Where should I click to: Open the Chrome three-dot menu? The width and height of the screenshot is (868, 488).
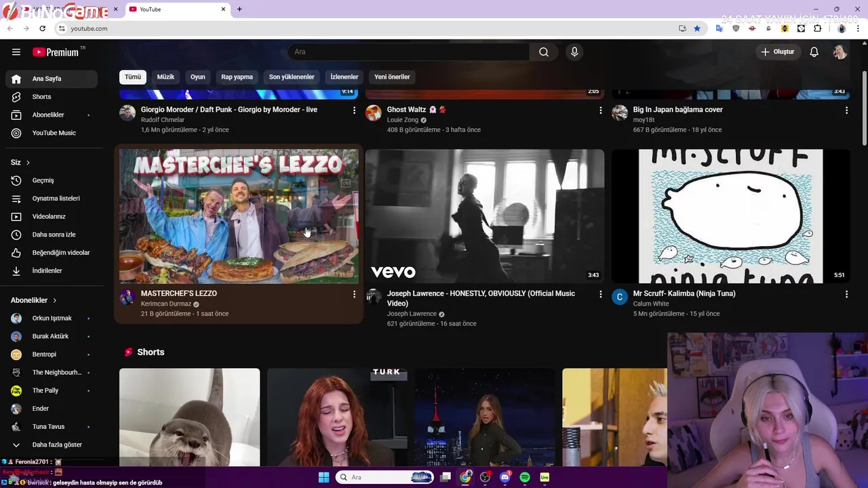(858, 28)
